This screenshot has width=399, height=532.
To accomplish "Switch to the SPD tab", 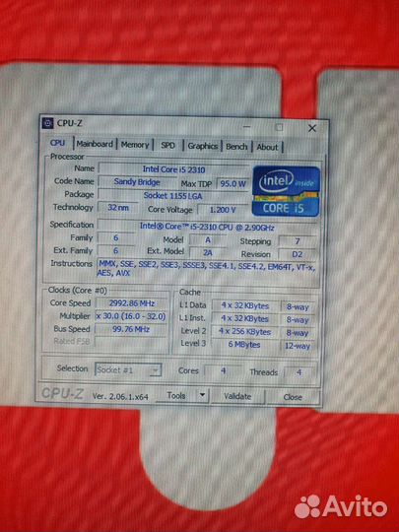I will 167,146.
